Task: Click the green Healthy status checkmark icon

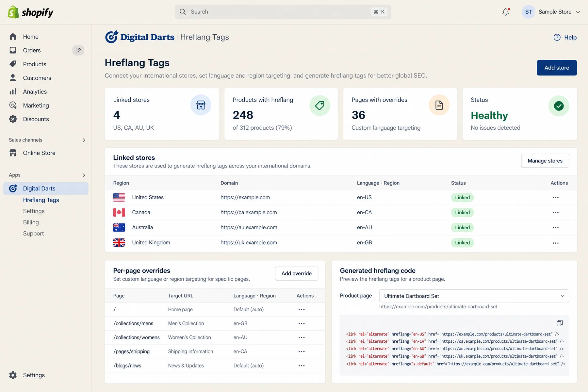Action: [559, 106]
